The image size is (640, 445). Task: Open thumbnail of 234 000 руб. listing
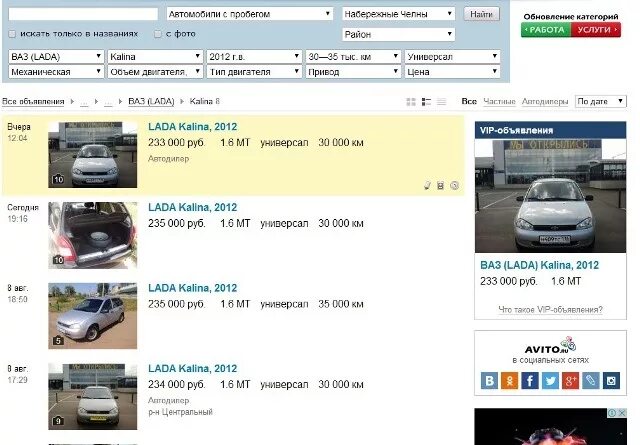[x=93, y=396]
